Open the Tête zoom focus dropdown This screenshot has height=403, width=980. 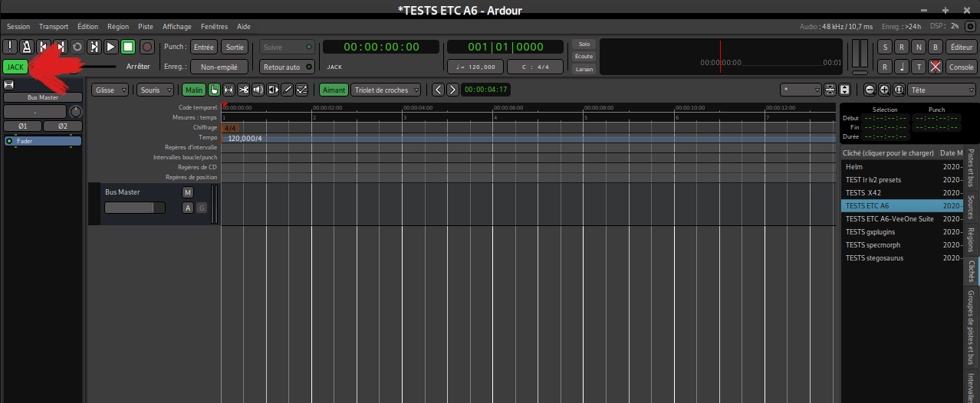point(942,90)
